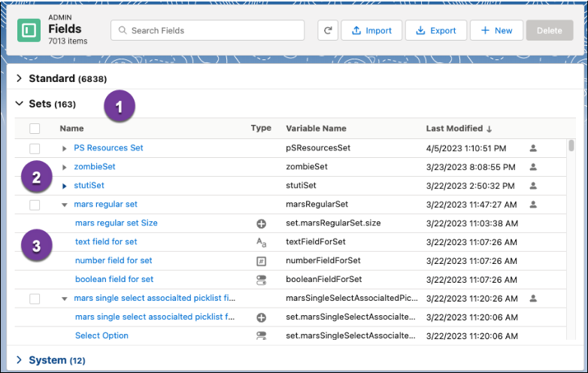Screen dimensions: 588x373
Task: Click variable name textFieldForSet
Action: point(315,241)
